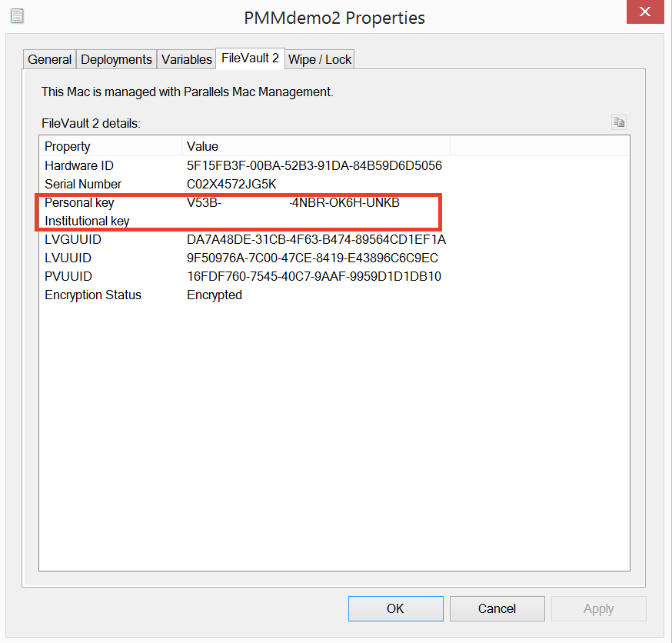Click the Apply button
The image size is (672, 643).
tap(599, 608)
